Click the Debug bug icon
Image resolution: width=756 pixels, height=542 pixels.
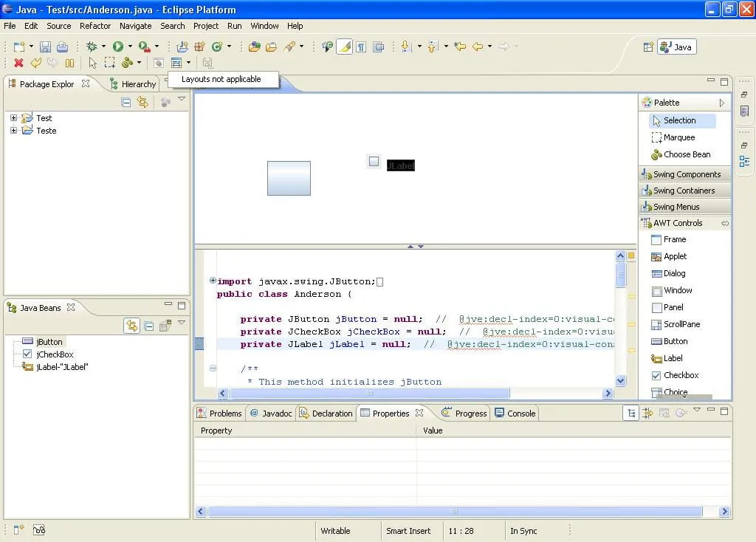pos(92,47)
